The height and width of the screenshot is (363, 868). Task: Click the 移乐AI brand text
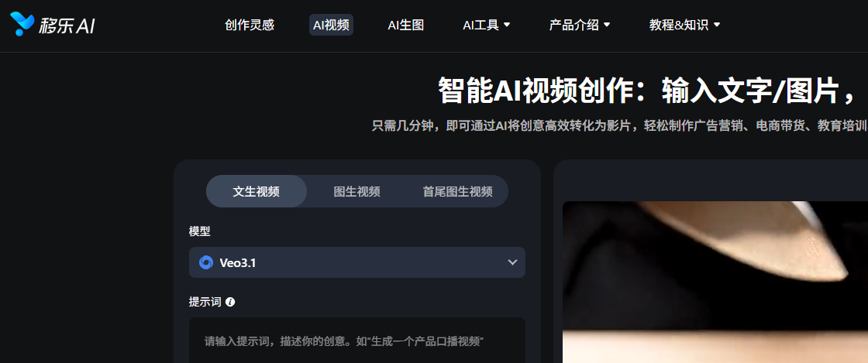point(67,26)
